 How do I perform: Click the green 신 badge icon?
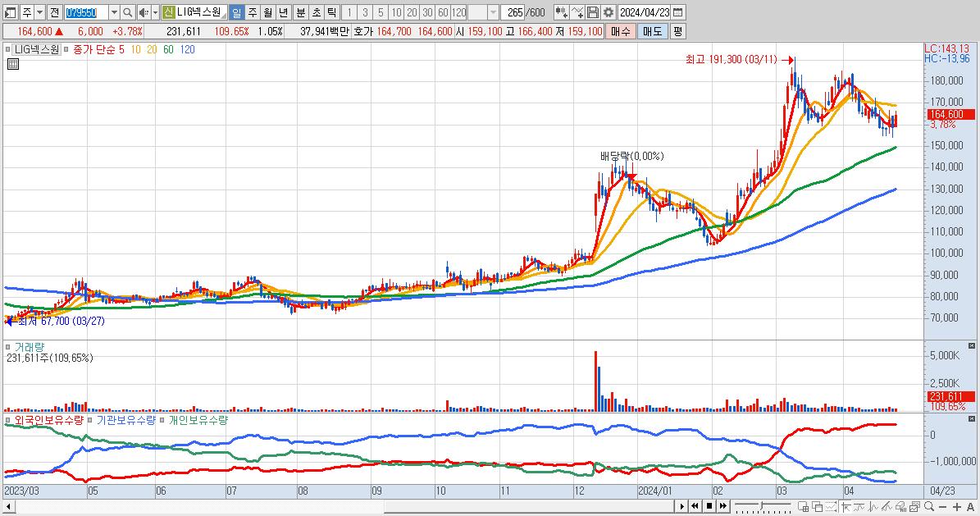(168, 12)
